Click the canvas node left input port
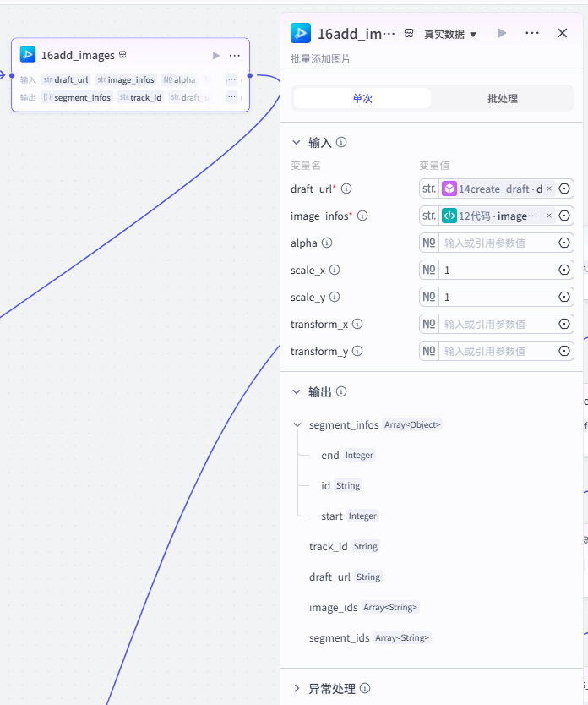This screenshot has width=588, height=705. click(x=12, y=75)
